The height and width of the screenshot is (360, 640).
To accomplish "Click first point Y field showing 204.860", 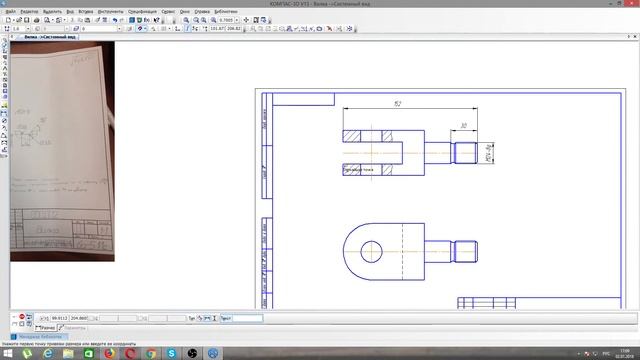I will pos(79,318).
